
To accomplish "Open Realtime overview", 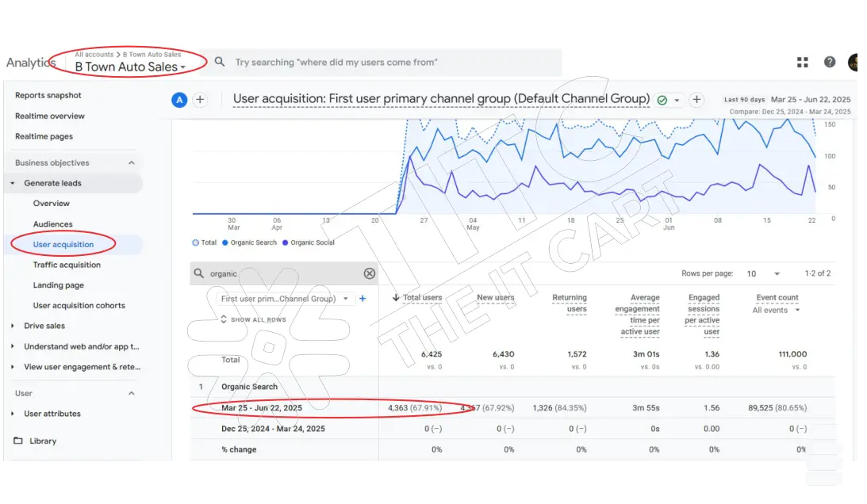I will 50,116.
